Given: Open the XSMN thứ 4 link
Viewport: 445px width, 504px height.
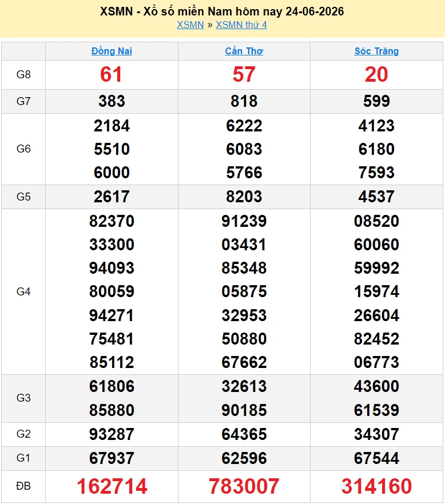Looking at the screenshot, I should pos(241,25).
